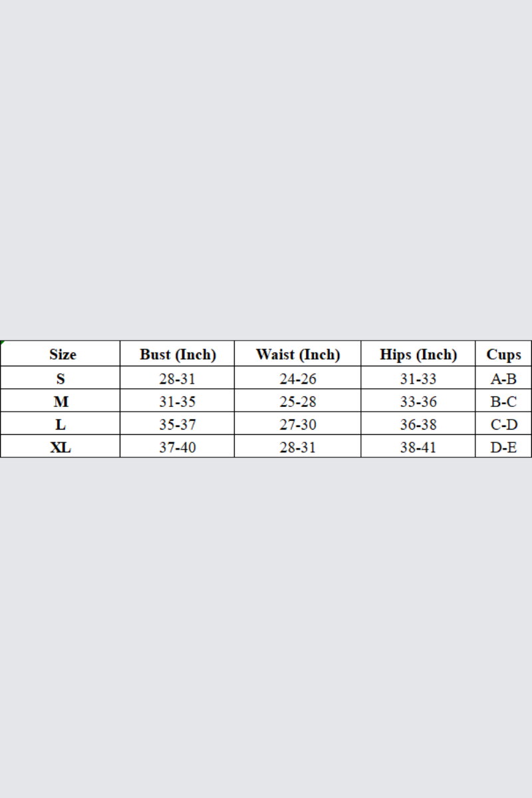The width and height of the screenshot is (532, 798).
Task: Select bust value 37-40 for XL
Action: (178, 447)
